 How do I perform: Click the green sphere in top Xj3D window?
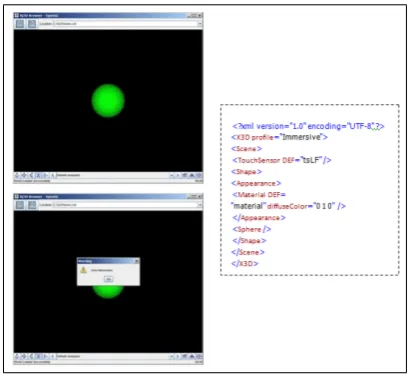coord(108,100)
